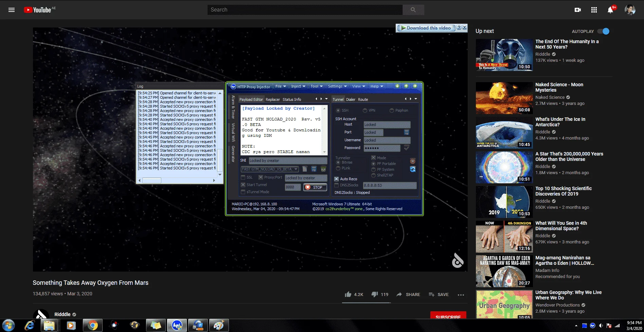
Task: Select the SSH radio button
Action: tap(338, 111)
